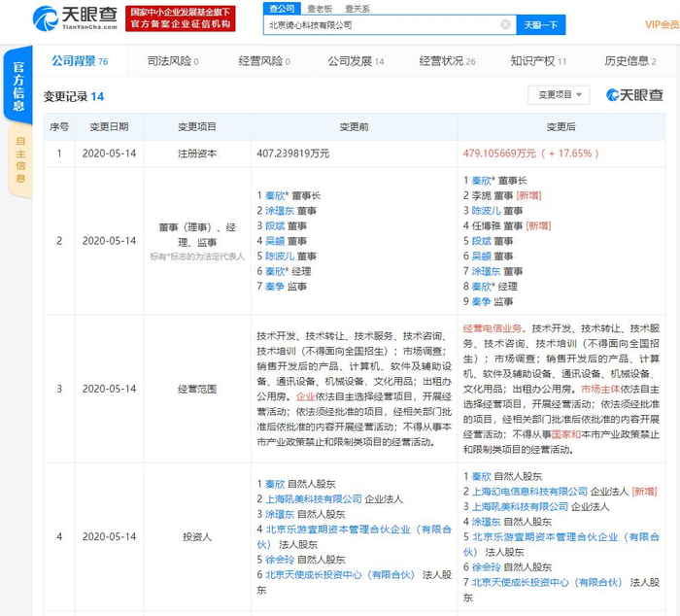Clear the search box with the X icon
Screen dimensions: 680x616
(x=505, y=24)
